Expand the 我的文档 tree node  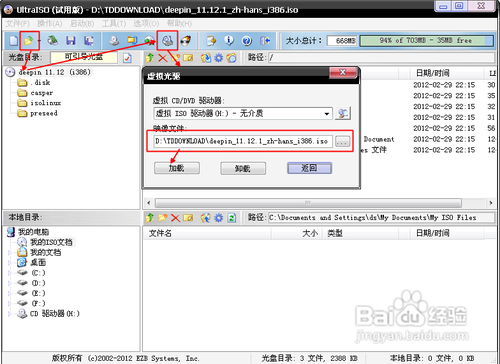9,253
